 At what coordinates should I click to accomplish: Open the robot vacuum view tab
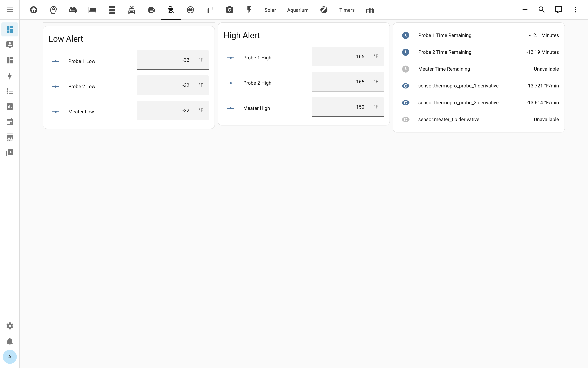[x=190, y=10]
